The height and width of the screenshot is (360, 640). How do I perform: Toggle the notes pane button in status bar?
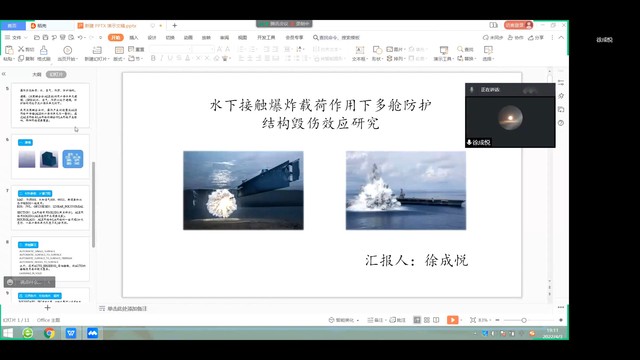(x=375, y=320)
